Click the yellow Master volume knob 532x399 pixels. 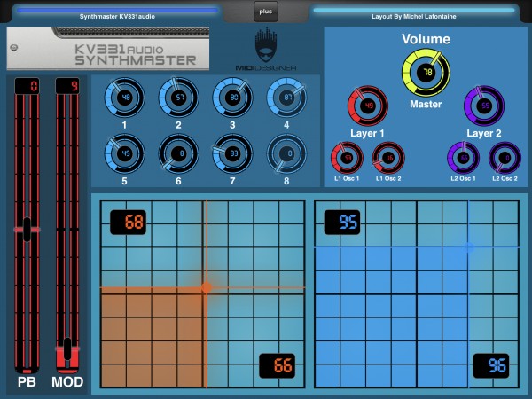[x=426, y=73]
